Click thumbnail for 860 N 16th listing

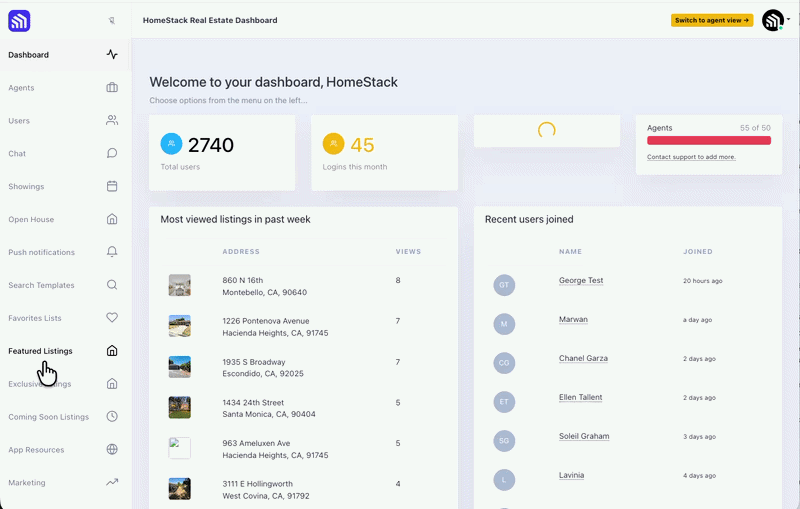pyautogui.click(x=180, y=285)
